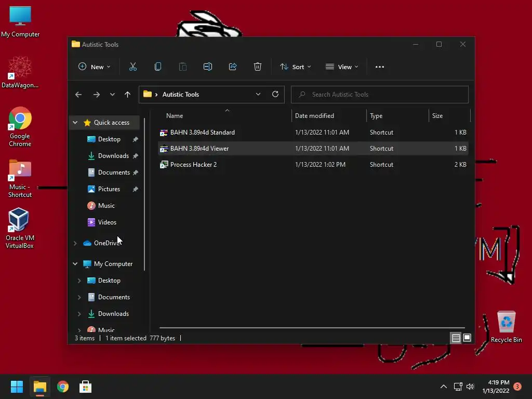Viewport: 532px width, 399px height.
Task: Go forward with the right arrow
Action: (x=97, y=95)
